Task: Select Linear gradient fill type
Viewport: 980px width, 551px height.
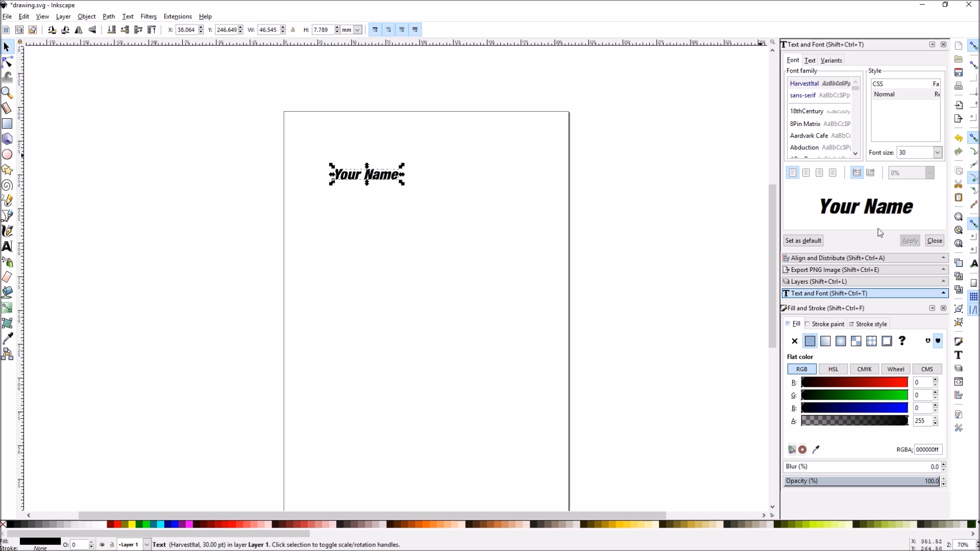Action: (825, 341)
